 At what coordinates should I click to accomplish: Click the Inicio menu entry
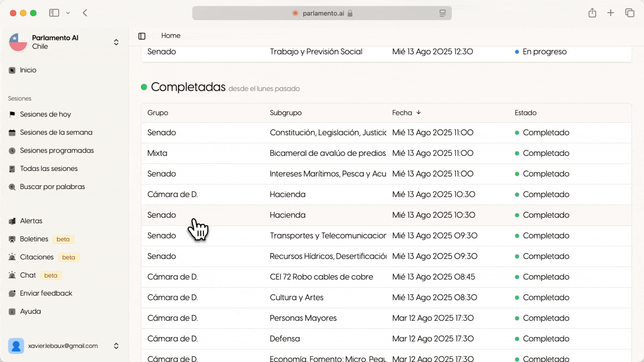28,70
